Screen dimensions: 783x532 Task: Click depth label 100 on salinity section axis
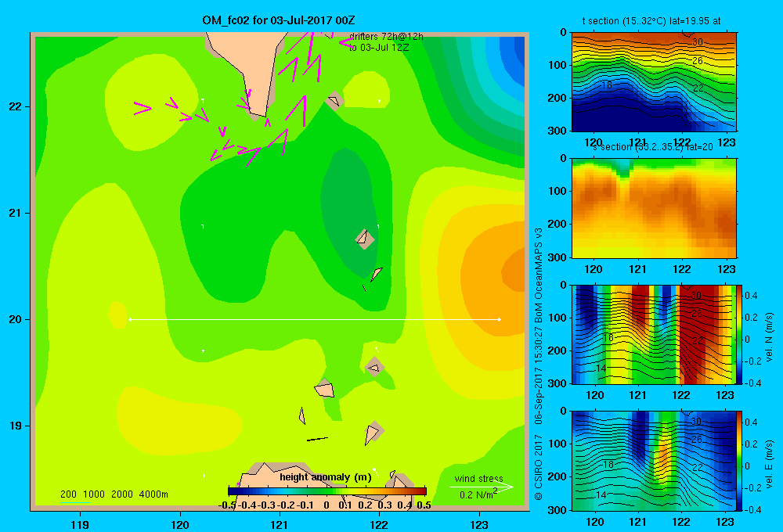(557, 191)
